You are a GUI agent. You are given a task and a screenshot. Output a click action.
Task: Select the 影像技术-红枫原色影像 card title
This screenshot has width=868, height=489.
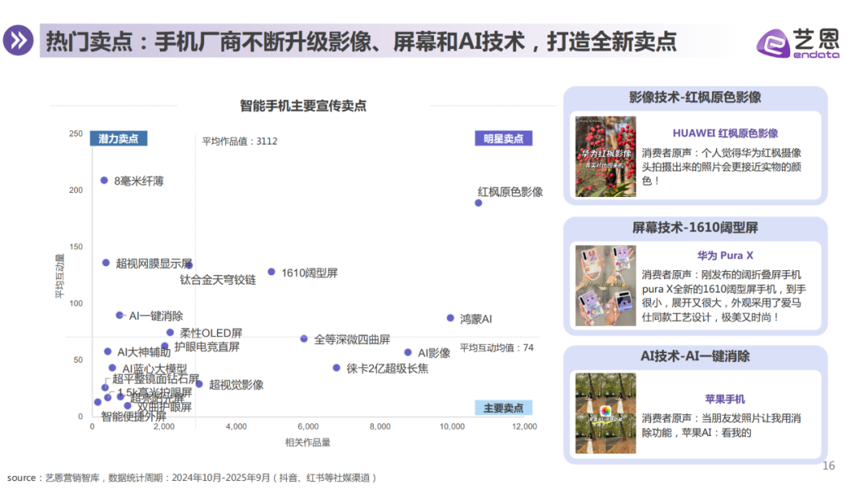(x=695, y=97)
